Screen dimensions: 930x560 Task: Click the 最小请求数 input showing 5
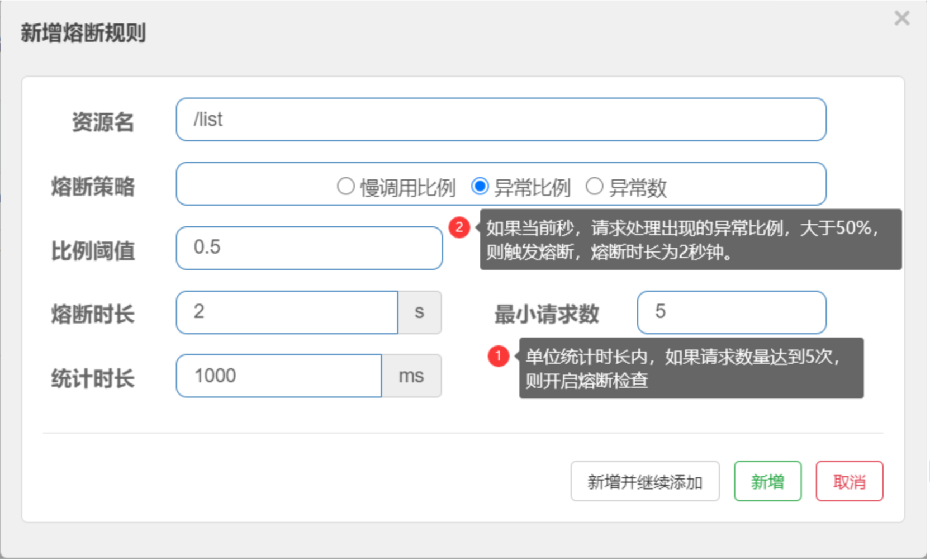(x=732, y=312)
